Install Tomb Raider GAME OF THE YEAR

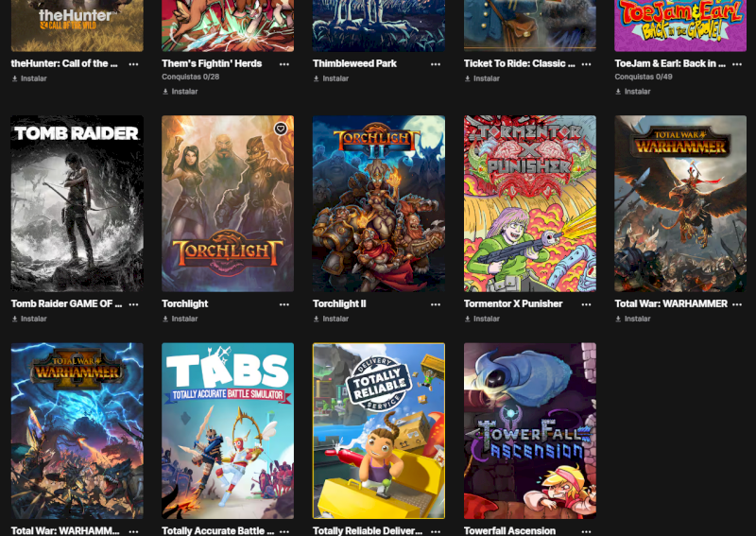pyautogui.click(x=29, y=319)
